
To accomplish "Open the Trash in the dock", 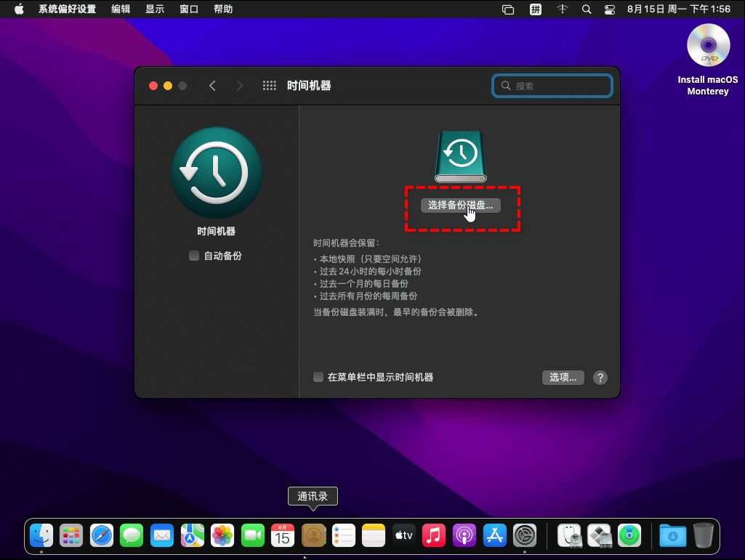I will (x=703, y=536).
